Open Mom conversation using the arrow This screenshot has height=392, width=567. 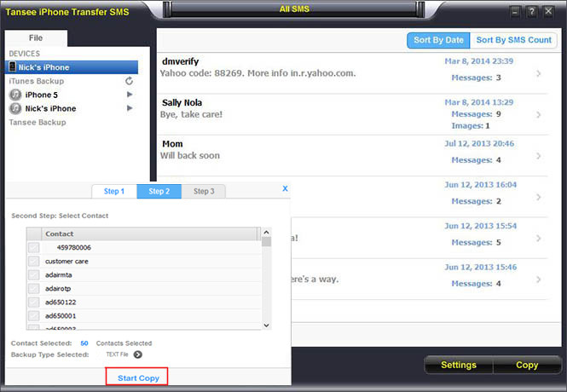(x=538, y=156)
